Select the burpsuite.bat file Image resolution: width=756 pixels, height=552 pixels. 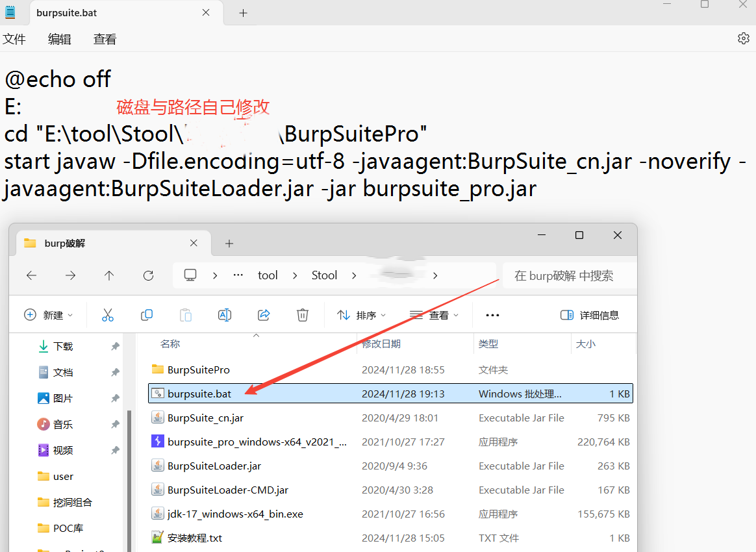(390, 394)
